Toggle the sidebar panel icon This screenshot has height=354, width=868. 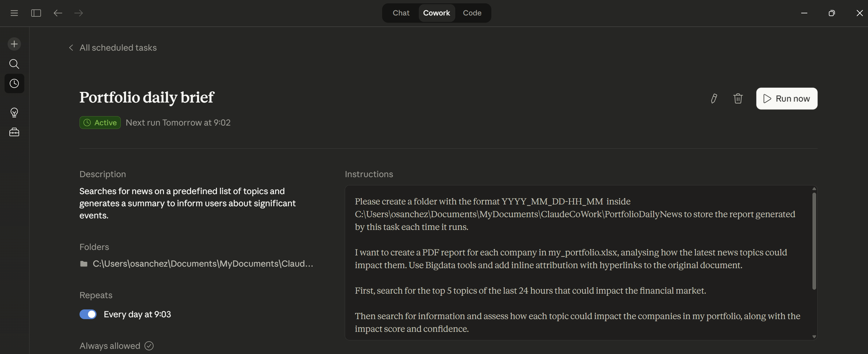(x=36, y=13)
